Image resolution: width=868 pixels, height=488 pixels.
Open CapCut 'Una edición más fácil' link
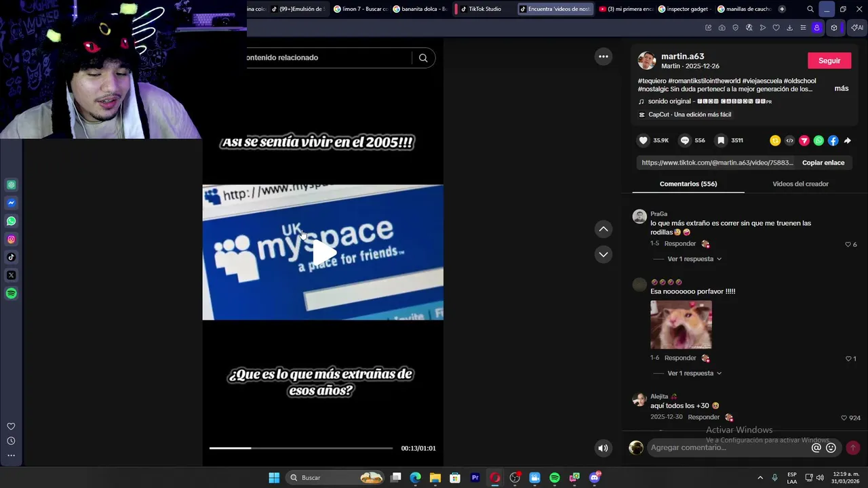click(686, 115)
